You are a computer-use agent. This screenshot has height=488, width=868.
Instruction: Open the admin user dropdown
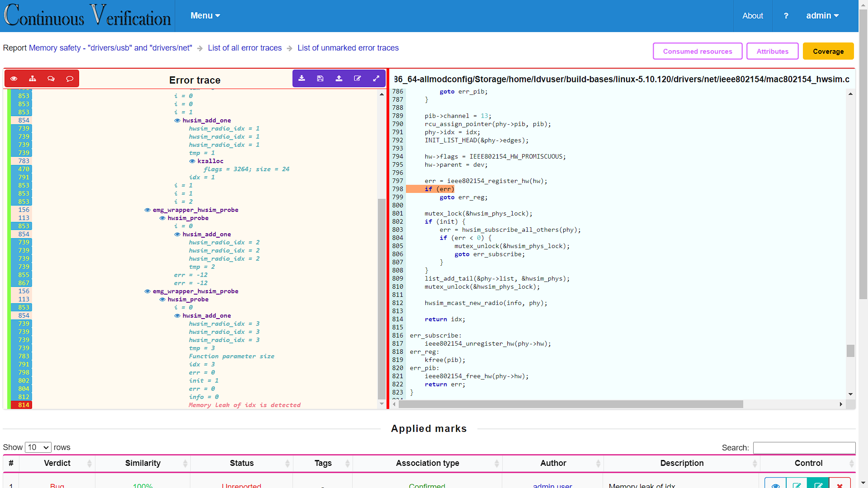click(x=822, y=16)
